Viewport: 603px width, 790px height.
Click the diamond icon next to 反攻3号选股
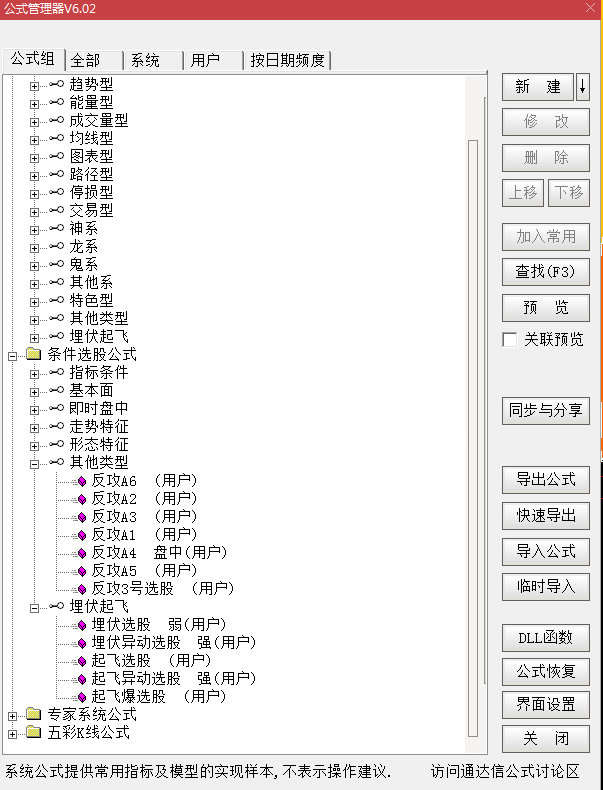pos(82,589)
